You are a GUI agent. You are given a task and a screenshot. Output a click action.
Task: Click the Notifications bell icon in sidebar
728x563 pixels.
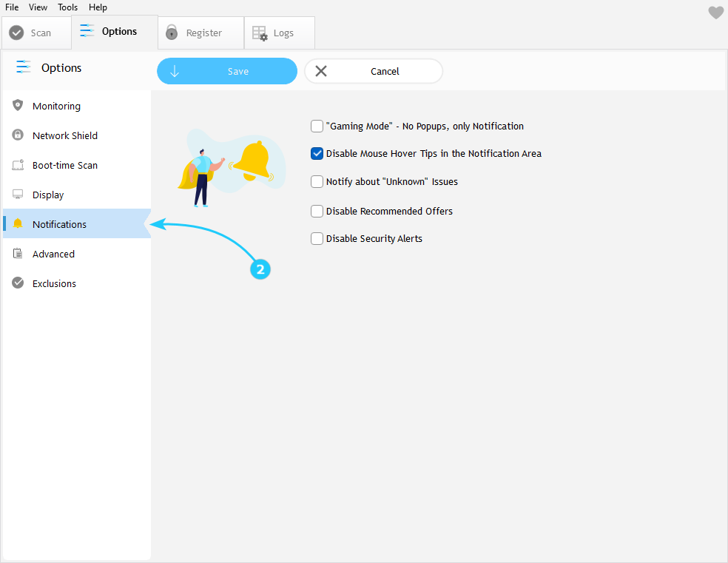18,224
